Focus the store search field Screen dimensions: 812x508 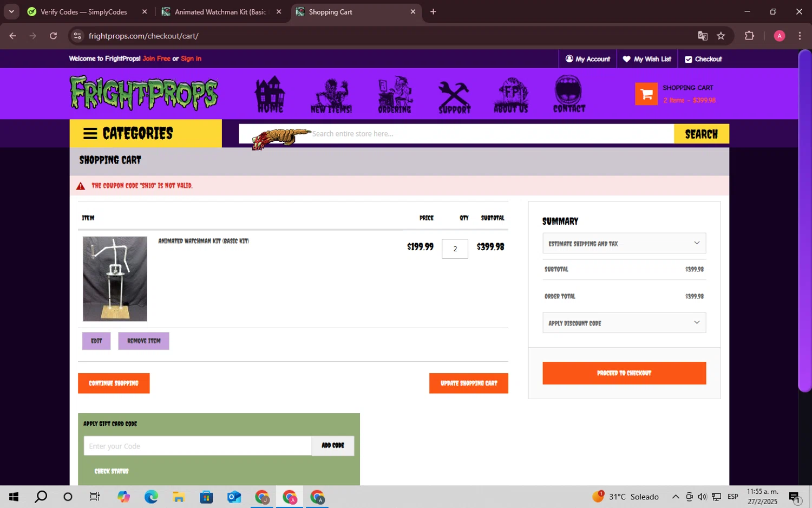click(x=456, y=134)
